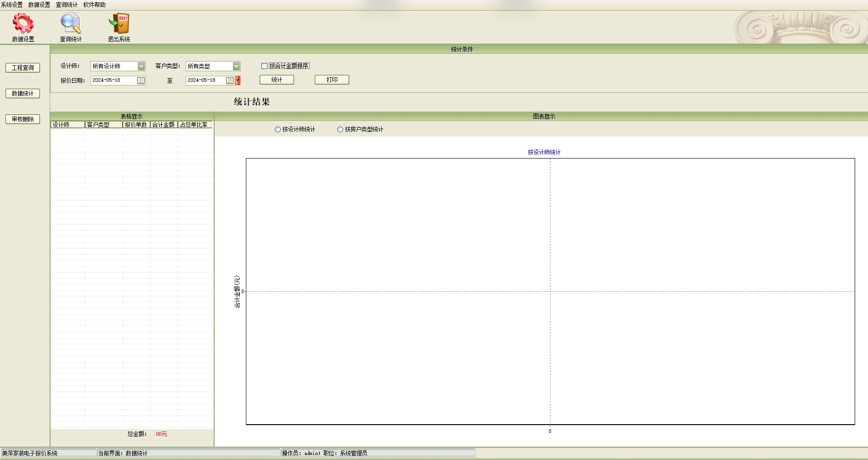Select 按房户类型统计 radio button
The image size is (868, 460).
340,130
